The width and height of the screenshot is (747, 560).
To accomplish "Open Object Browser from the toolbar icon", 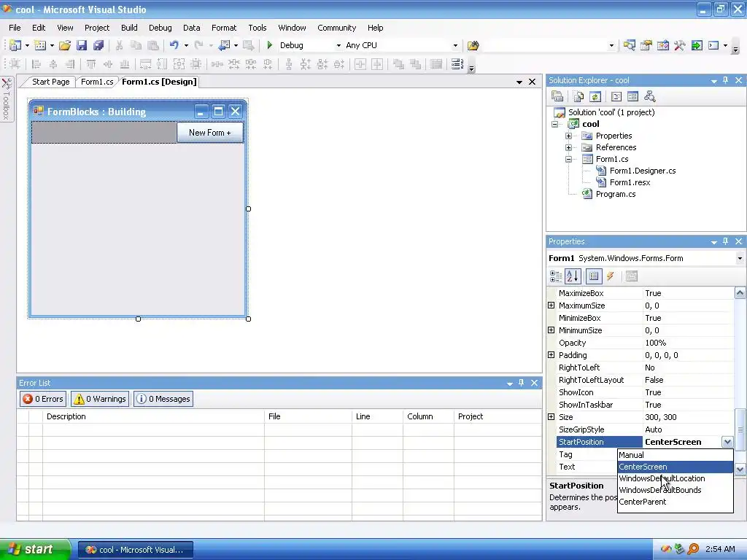I will pyautogui.click(x=662, y=45).
